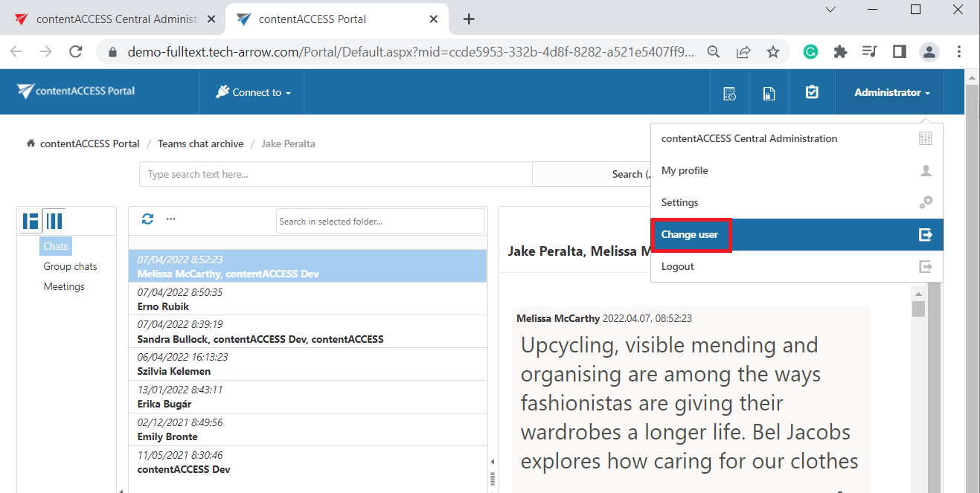Click the home icon in breadcrumb
980x493 pixels.
(31, 144)
